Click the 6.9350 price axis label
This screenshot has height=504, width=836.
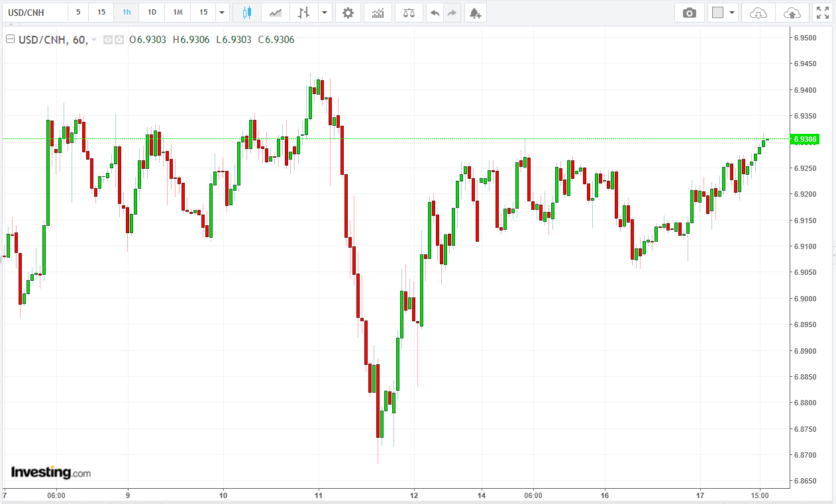click(806, 116)
